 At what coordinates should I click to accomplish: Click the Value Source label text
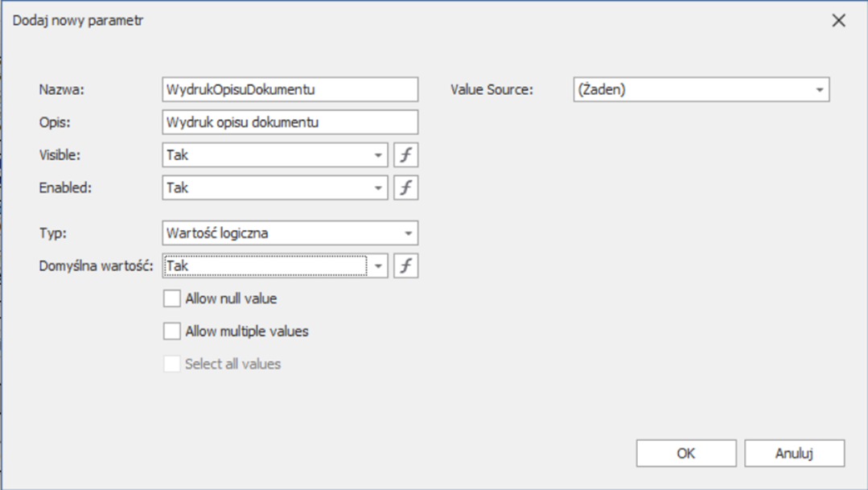pyautogui.click(x=492, y=90)
